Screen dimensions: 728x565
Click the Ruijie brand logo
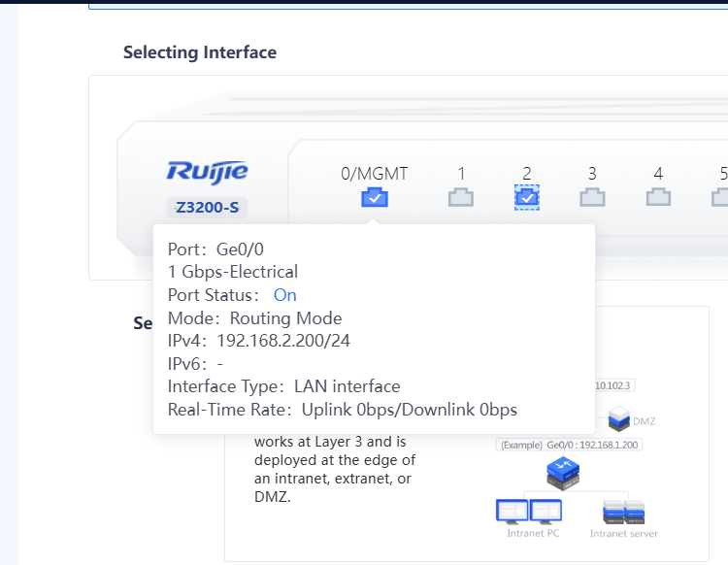click(x=207, y=173)
